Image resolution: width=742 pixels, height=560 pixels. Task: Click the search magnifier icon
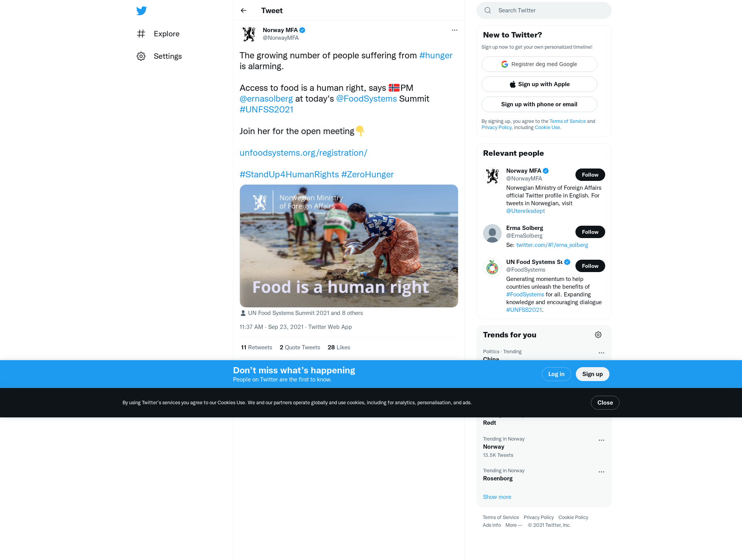click(x=488, y=10)
